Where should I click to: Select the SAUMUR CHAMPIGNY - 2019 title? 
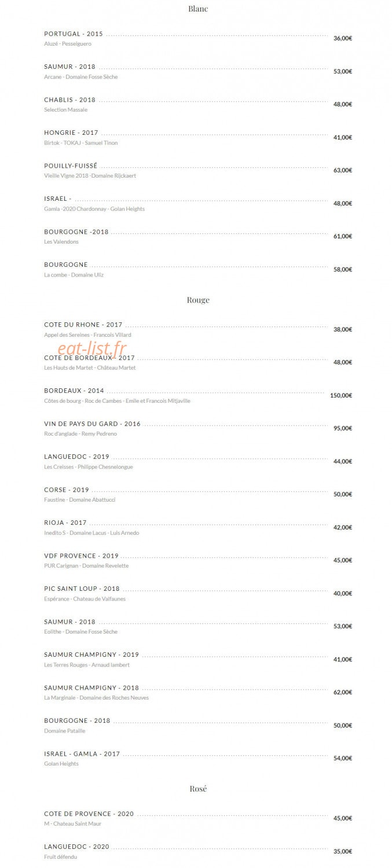tap(91, 655)
